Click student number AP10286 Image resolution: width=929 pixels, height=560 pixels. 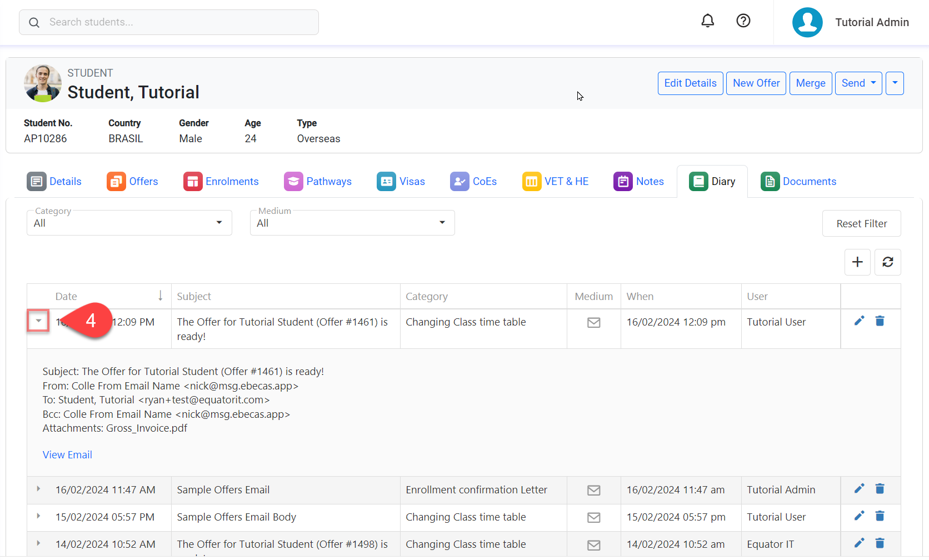coord(45,139)
